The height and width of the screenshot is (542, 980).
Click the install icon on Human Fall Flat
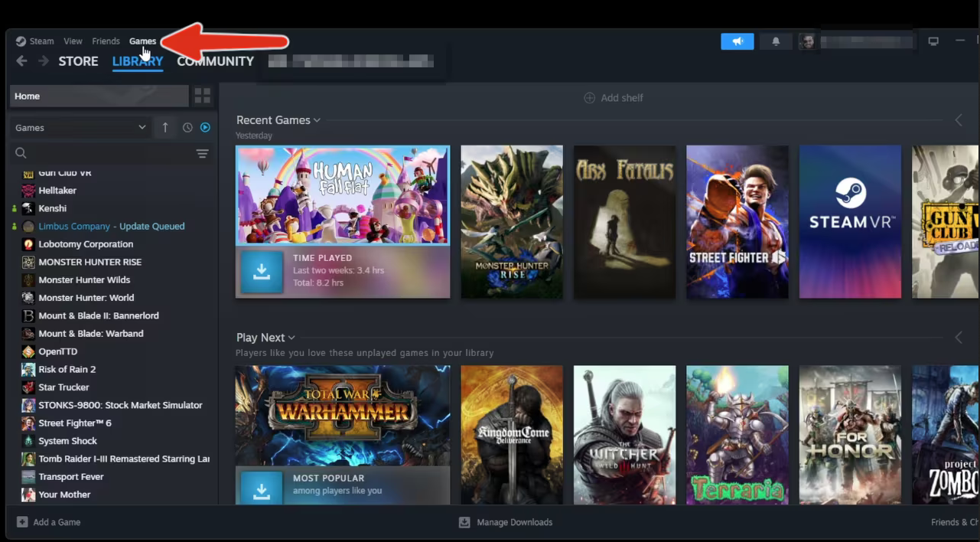click(x=262, y=270)
